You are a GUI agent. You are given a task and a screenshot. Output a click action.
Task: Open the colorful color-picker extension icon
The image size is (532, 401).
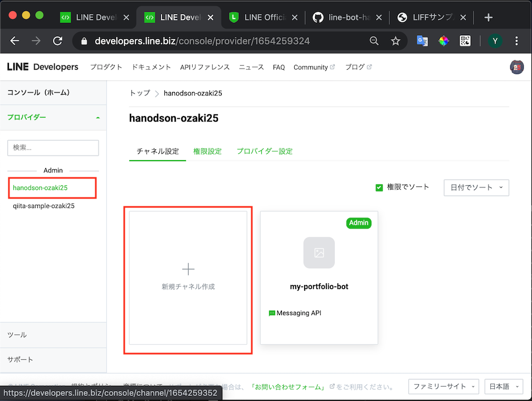pyautogui.click(x=443, y=41)
